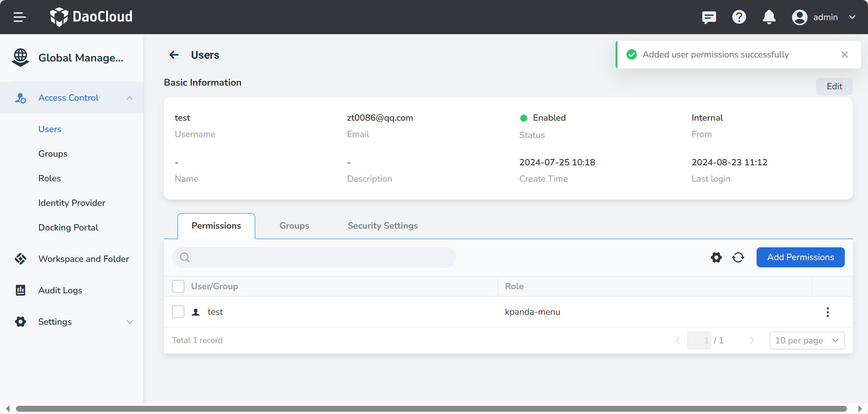The width and height of the screenshot is (868, 414).
Task: Go back using the Users arrow
Action: click(174, 55)
